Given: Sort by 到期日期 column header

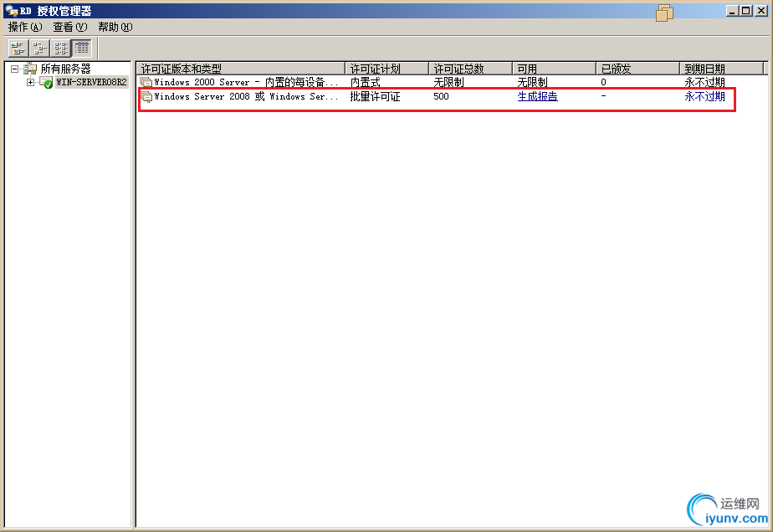Looking at the screenshot, I should (x=722, y=69).
